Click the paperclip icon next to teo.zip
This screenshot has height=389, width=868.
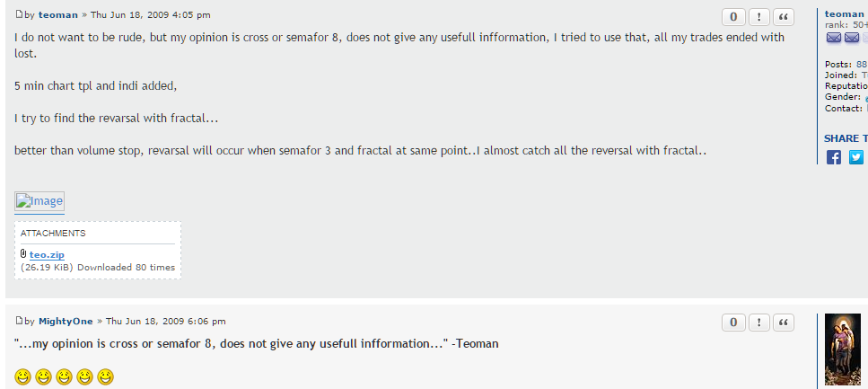click(23, 255)
